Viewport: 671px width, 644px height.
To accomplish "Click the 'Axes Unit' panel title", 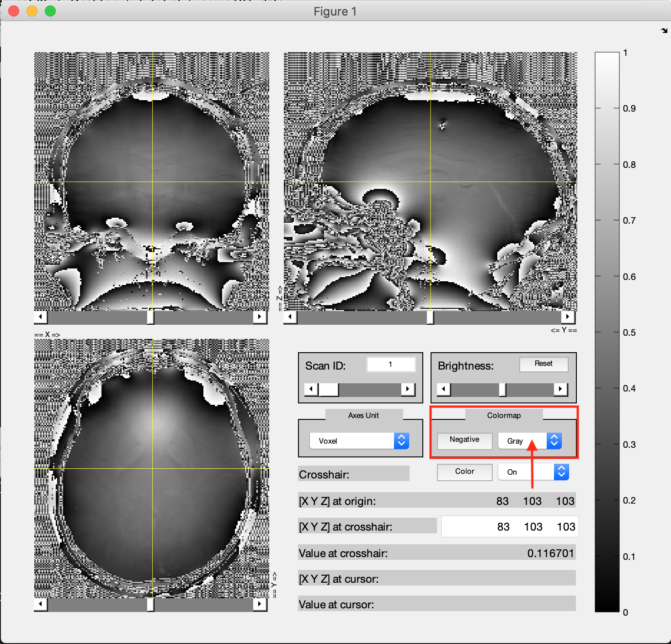I will 363,415.
